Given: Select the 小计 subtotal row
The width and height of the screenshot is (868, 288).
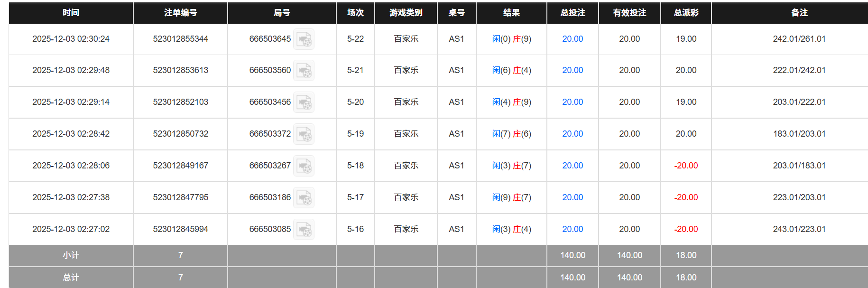Looking at the screenshot, I should click(70, 255).
